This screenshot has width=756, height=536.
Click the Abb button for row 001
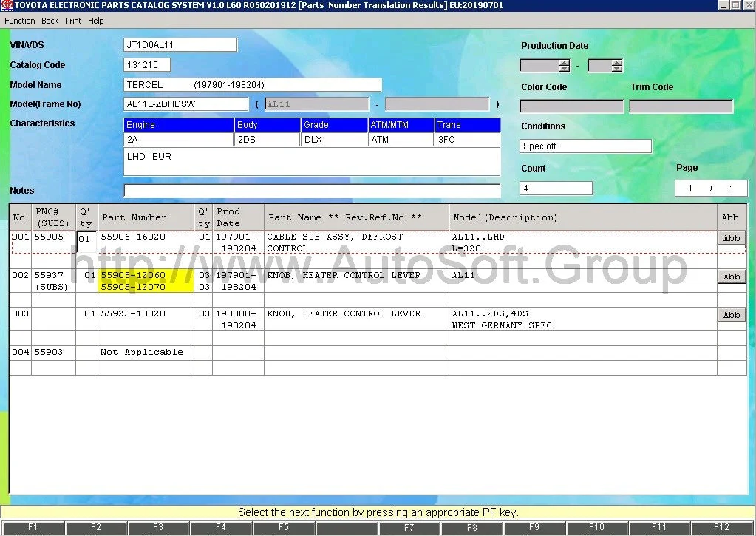click(x=731, y=238)
